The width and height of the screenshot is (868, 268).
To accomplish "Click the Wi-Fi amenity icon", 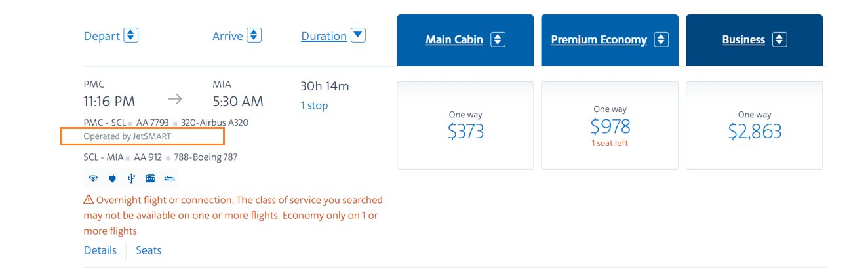I will tap(92, 178).
